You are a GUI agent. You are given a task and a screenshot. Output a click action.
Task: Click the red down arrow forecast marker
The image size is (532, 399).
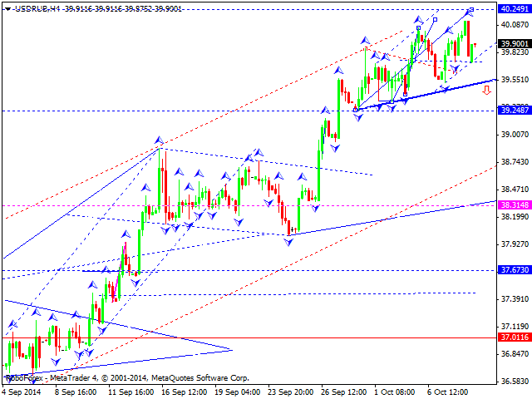click(x=487, y=90)
